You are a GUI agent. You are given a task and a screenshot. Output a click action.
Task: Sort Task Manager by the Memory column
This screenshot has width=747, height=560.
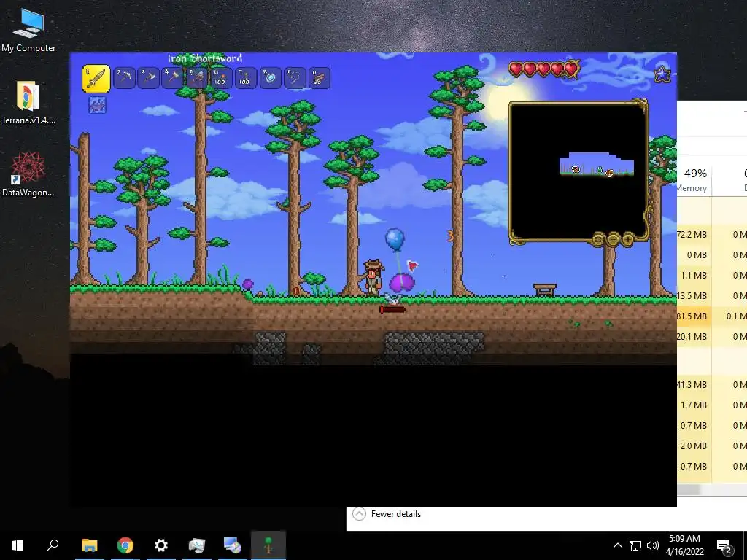694,179
